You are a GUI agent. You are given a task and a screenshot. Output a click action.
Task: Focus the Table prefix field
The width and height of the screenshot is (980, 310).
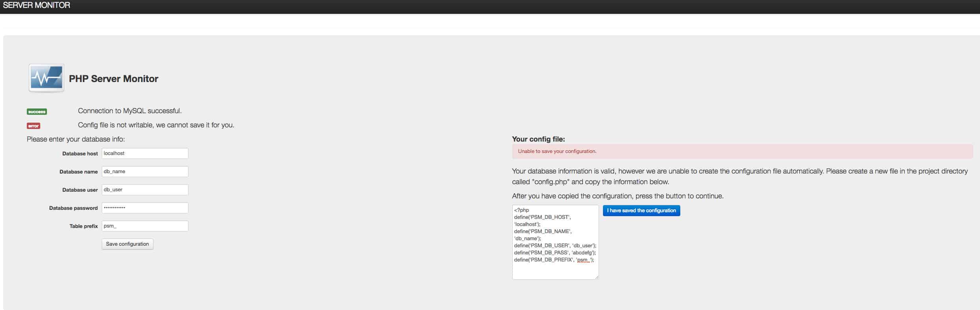[145, 226]
